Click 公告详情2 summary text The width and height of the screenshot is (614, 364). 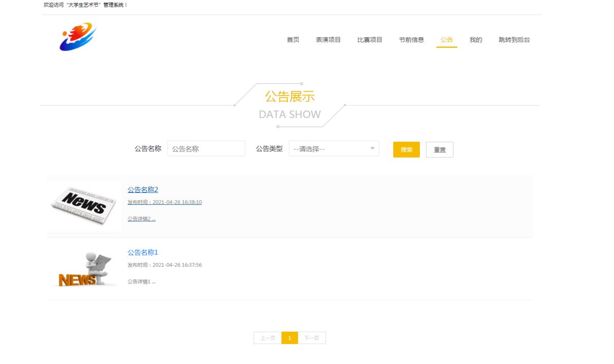click(141, 219)
